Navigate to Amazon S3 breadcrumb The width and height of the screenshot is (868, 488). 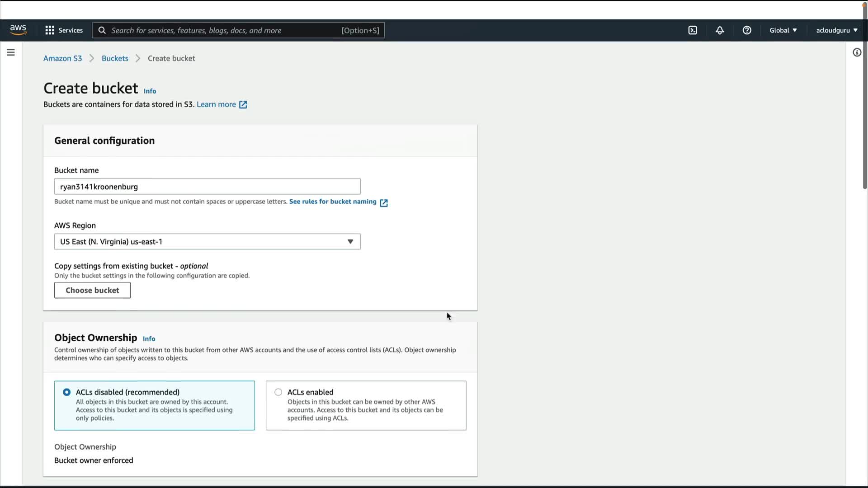(x=62, y=58)
